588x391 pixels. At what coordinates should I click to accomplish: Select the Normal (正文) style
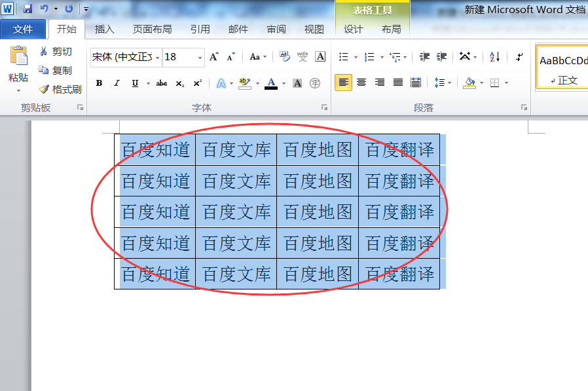click(x=562, y=67)
